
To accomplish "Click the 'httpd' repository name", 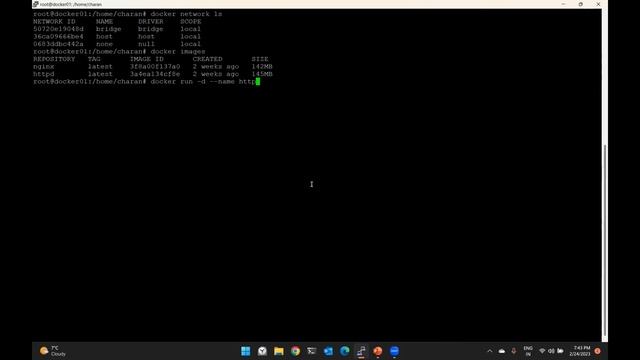I will (44, 74).
